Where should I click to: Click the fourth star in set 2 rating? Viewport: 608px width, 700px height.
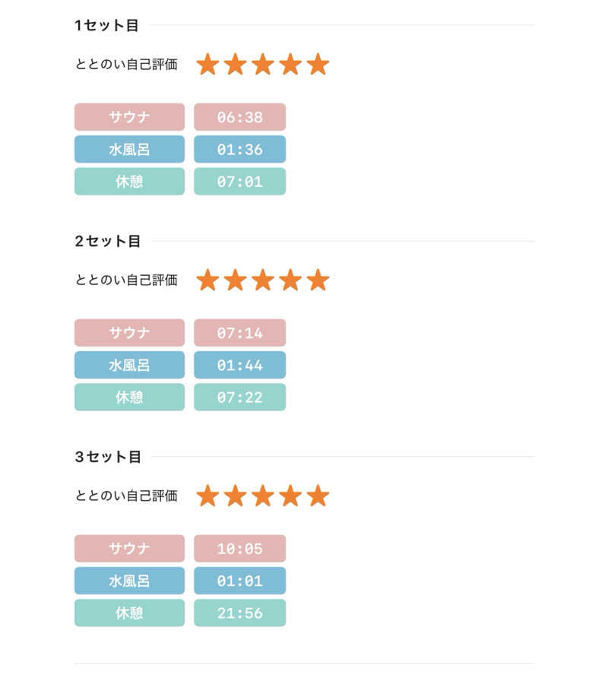(290, 280)
